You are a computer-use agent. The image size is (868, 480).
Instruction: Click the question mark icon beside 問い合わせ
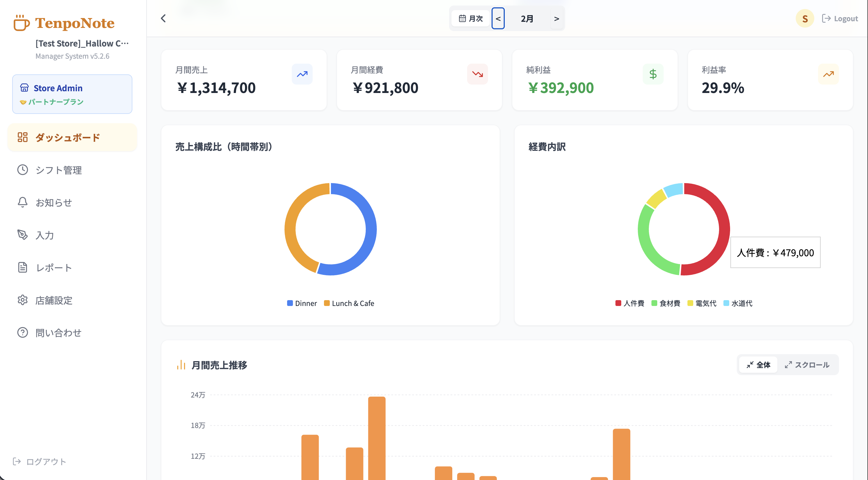pos(23,333)
